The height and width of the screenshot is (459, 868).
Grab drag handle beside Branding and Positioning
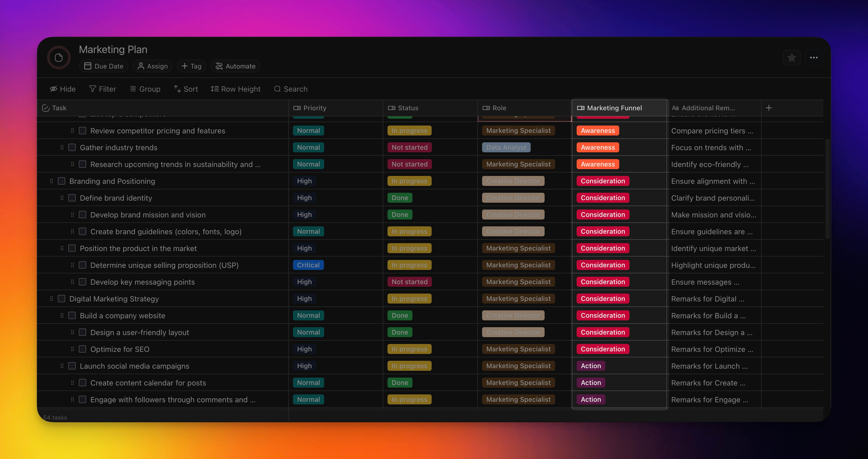point(51,181)
